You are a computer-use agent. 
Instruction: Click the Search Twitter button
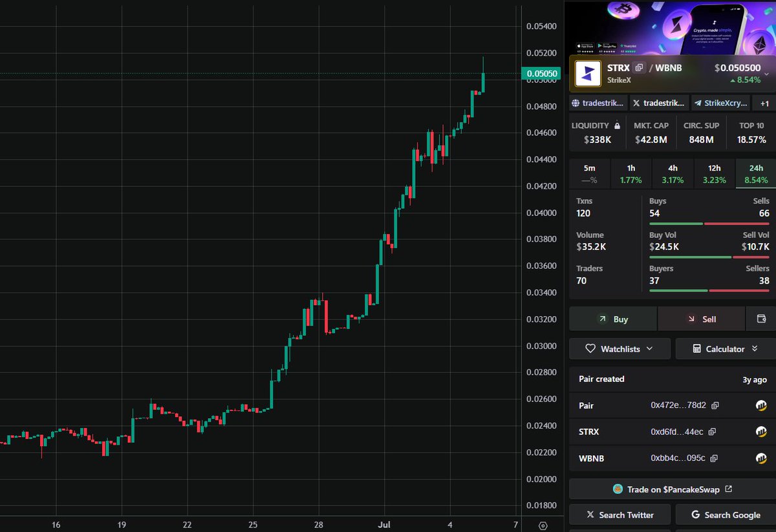[x=620, y=515]
